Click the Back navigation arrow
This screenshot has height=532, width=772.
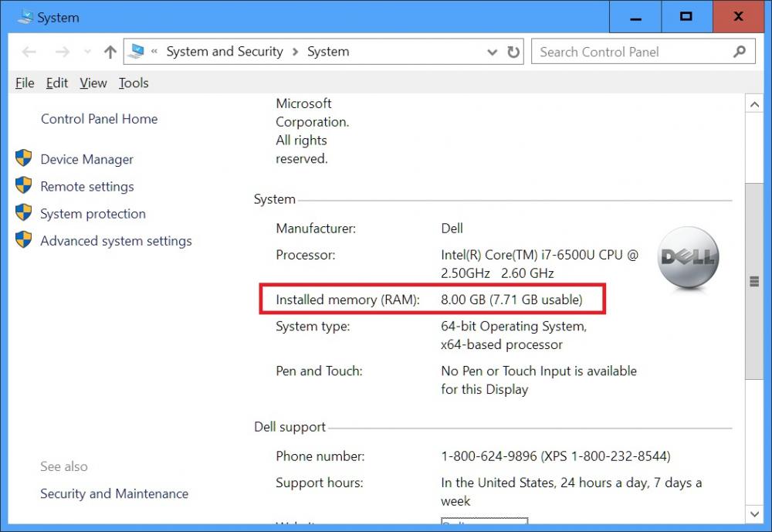pos(29,52)
